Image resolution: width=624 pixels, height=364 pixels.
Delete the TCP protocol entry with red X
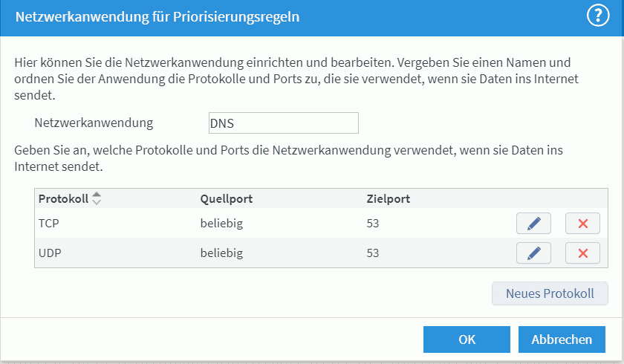click(582, 223)
